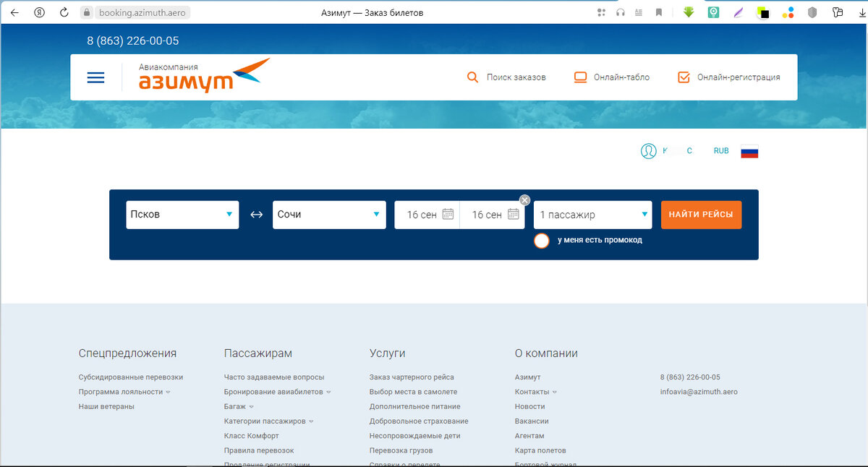
Task: Remove return date with the gray X
Action: pos(525,200)
